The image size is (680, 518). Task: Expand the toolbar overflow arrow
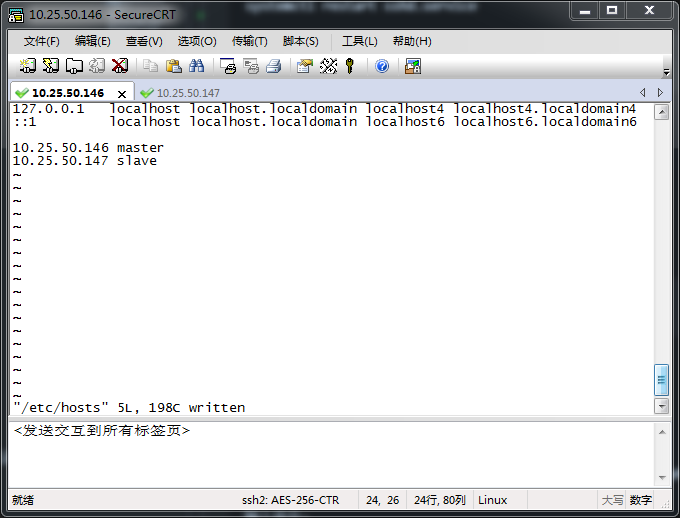pyautogui.click(x=666, y=71)
